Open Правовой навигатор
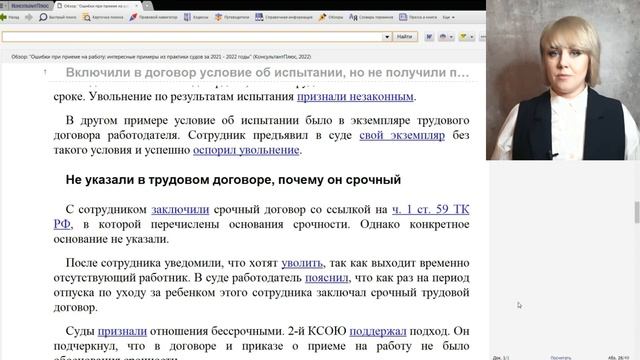The width and height of the screenshot is (640, 360). (153, 17)
